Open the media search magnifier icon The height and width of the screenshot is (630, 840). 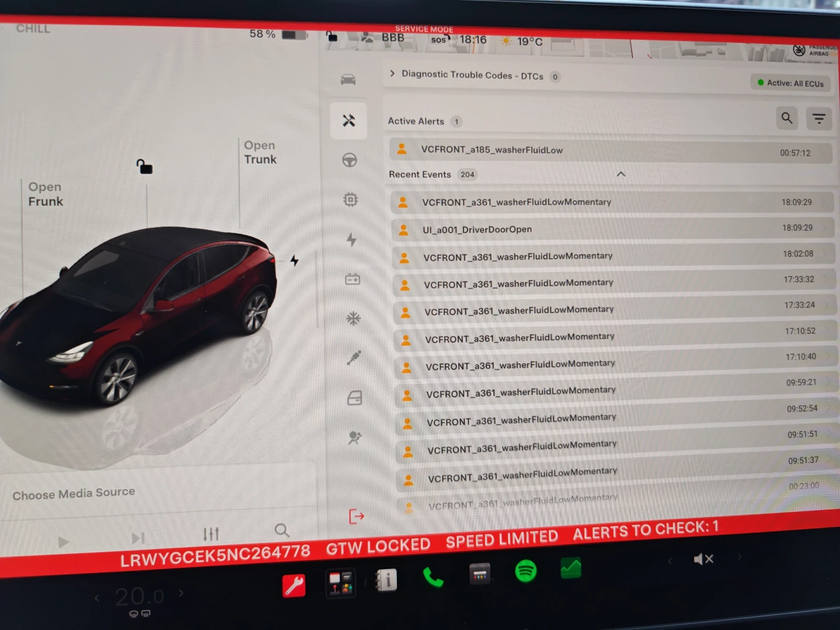(x=282, y=530)
